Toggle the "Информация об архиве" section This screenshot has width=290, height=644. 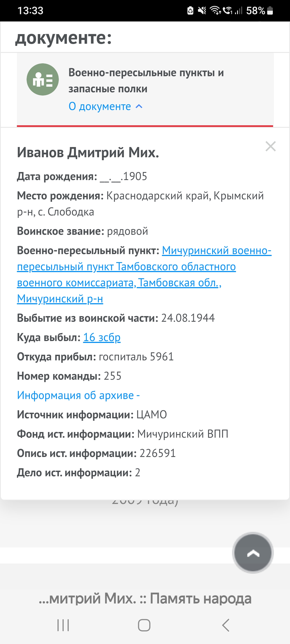click(x=78, y=395)
